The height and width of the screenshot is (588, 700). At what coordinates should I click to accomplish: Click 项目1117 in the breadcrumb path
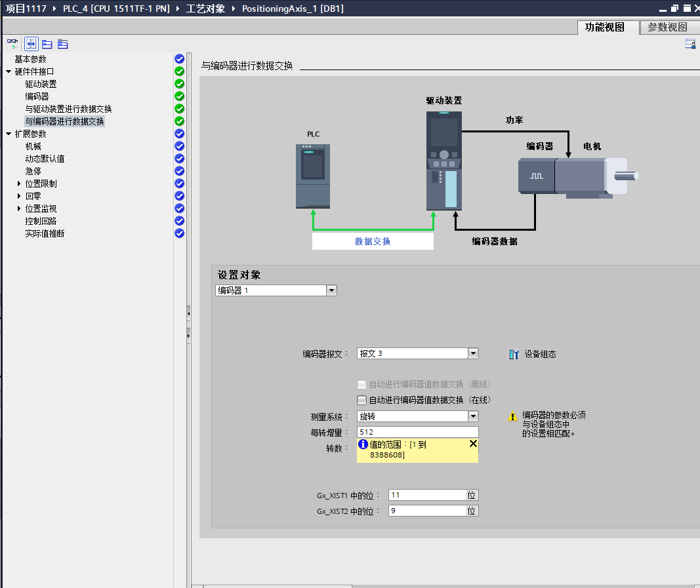[26, 9]
